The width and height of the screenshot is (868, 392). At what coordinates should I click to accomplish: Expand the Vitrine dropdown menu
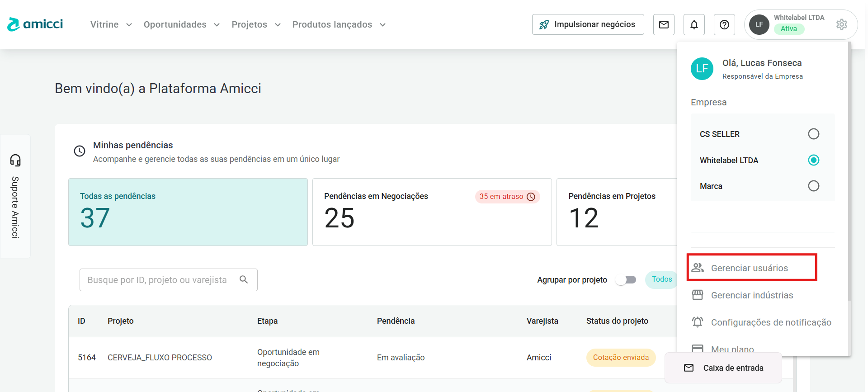[x=111, y=24]
